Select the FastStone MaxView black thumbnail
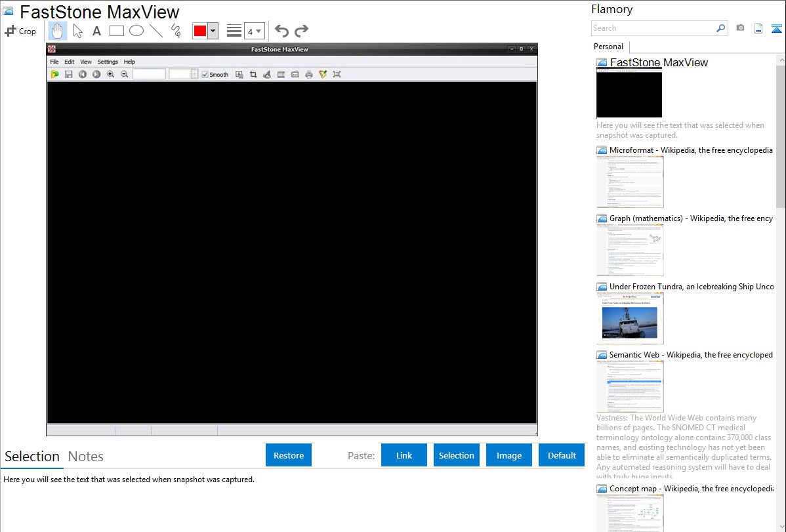This screenshot has width=786, height=532. pos(629,94)
